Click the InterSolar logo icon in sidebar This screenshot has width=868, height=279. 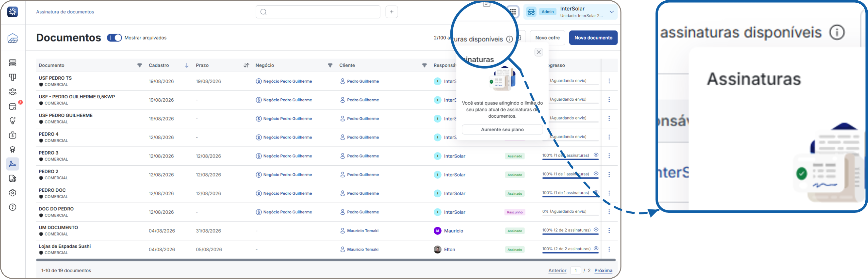coord(12,12)
